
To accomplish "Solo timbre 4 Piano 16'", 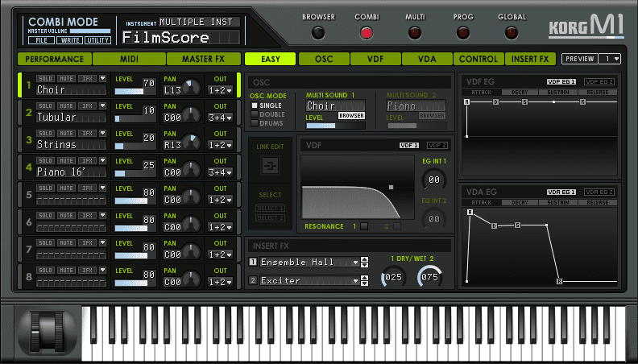I will point(46,160).
